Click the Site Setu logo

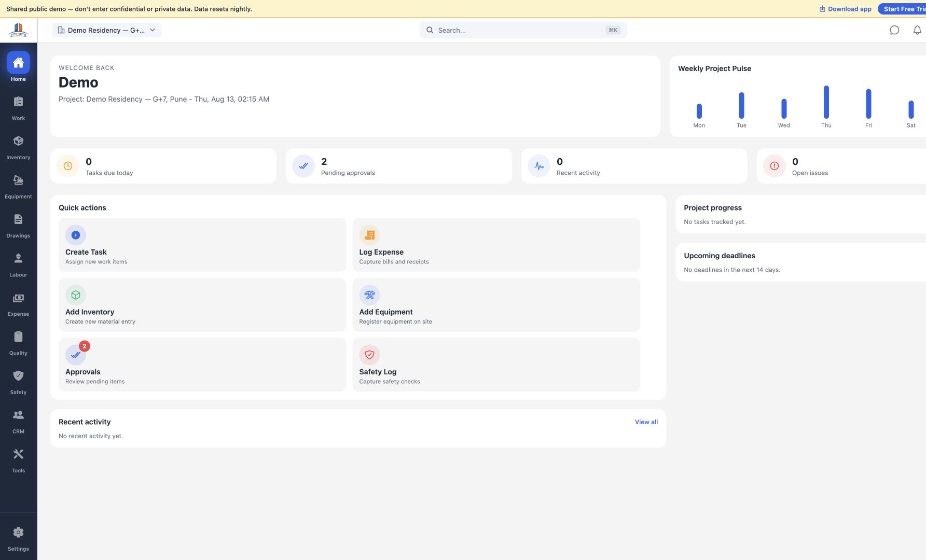click(18, 30)
